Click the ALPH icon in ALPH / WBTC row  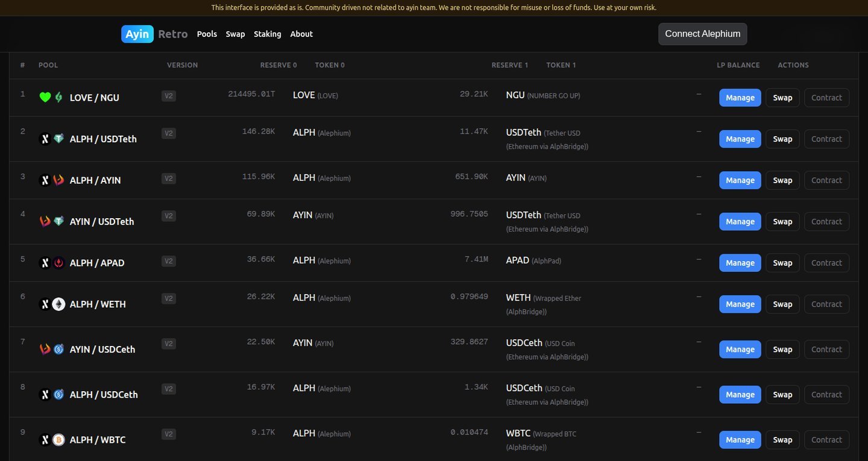[x=45, y=440]
